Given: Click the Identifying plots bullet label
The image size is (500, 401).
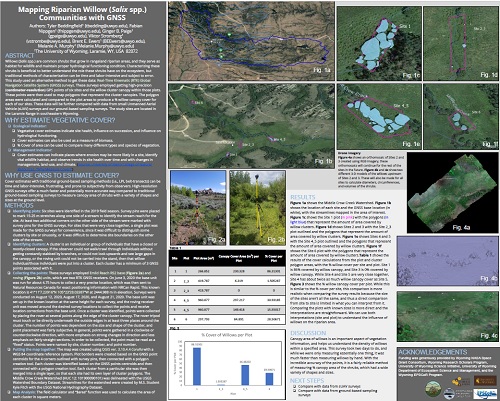Looking at the screenshot, I should pos(27,211).
